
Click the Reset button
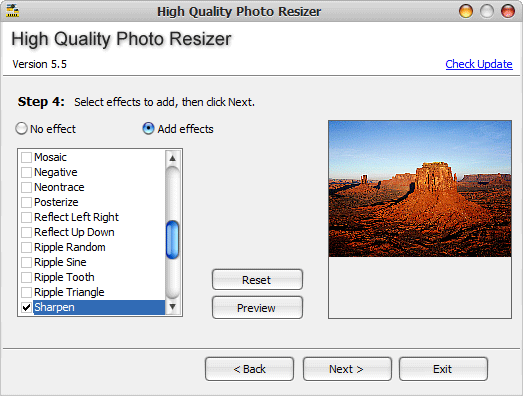[257, 280]
